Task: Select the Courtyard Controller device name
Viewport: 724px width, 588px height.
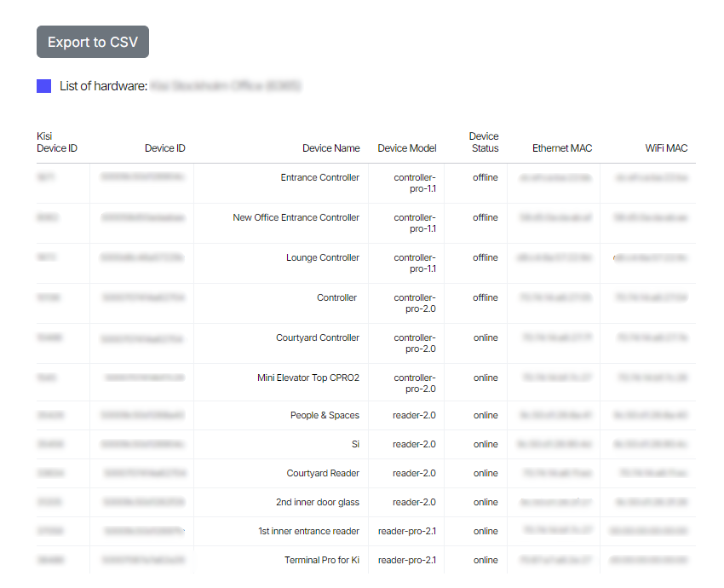Action: coord(318,337)
